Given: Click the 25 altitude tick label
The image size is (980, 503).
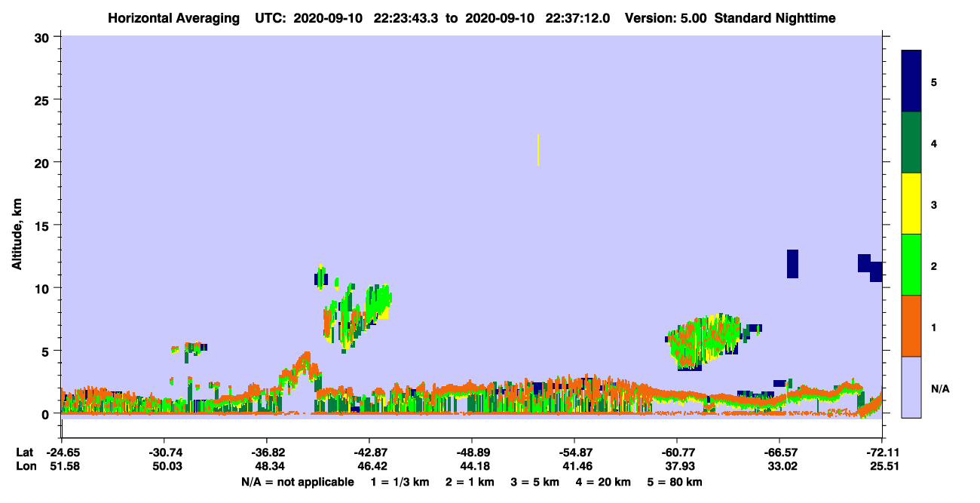Looking at the screenshot, I should coord(44,100).
